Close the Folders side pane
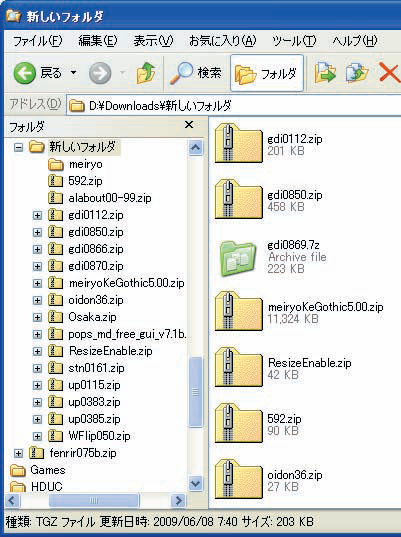Screen dimensions: 401x537 [189, 125]
